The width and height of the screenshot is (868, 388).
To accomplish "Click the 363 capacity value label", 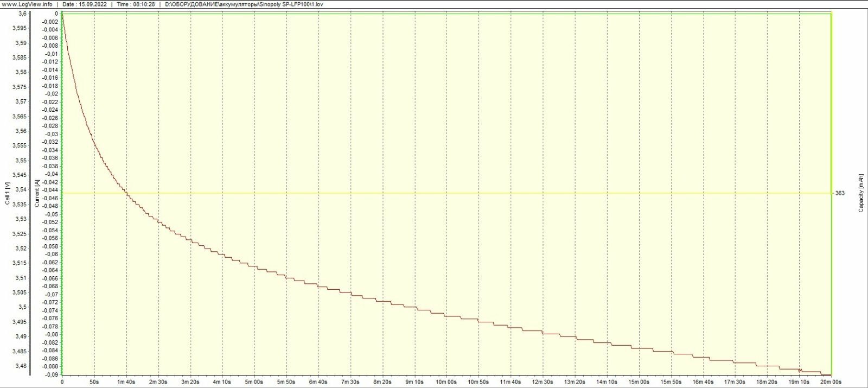I will point(840,193).
